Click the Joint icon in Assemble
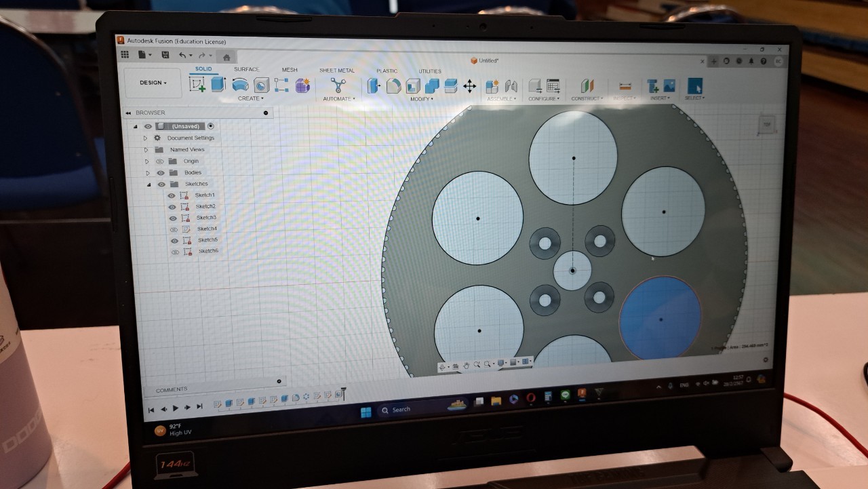868x489 pixels. 511,86
